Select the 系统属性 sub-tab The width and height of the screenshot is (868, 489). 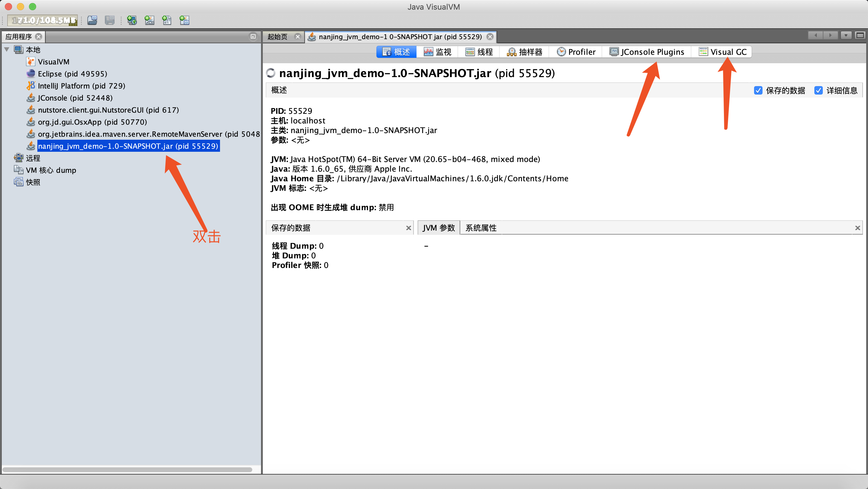click(481, 228)
